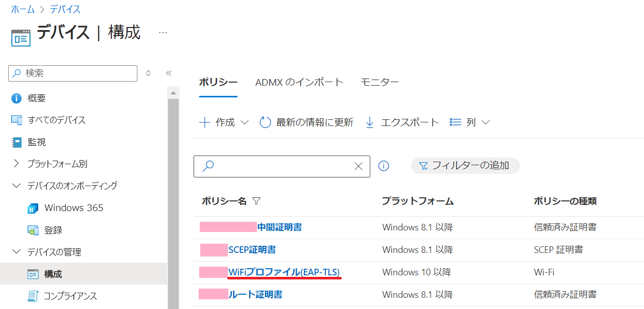Click the sidebar scrollbar up arrow
Screen dimensions: 644x309
pos(173,93)
